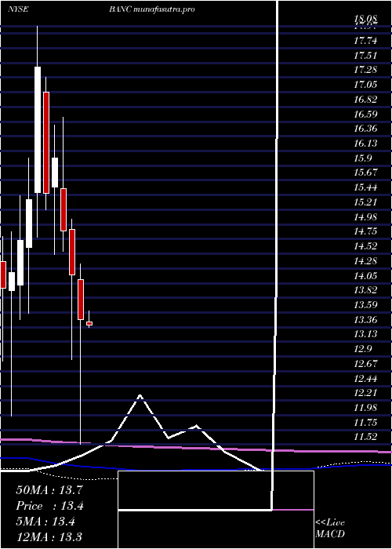Image resolution: width=392 pixels, height=549 pixels.
Task: Click the 17.74 price axis label
Action: point(365,41)
